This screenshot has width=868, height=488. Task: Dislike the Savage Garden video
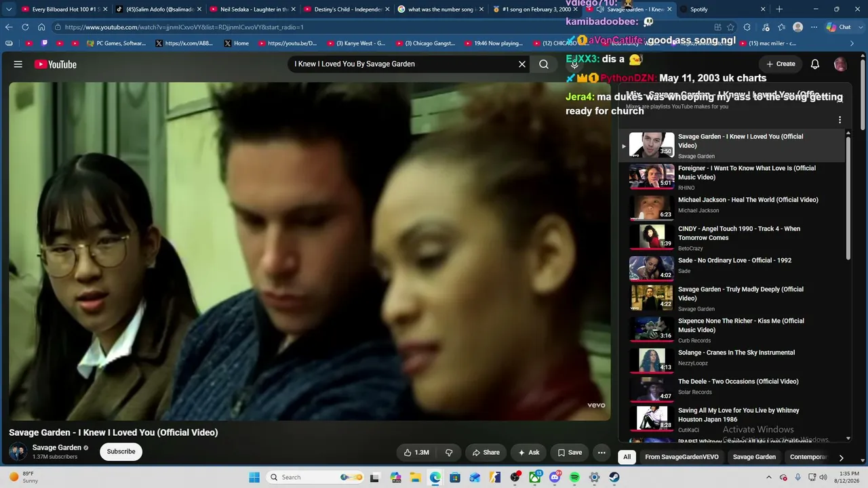pos(449,452)
